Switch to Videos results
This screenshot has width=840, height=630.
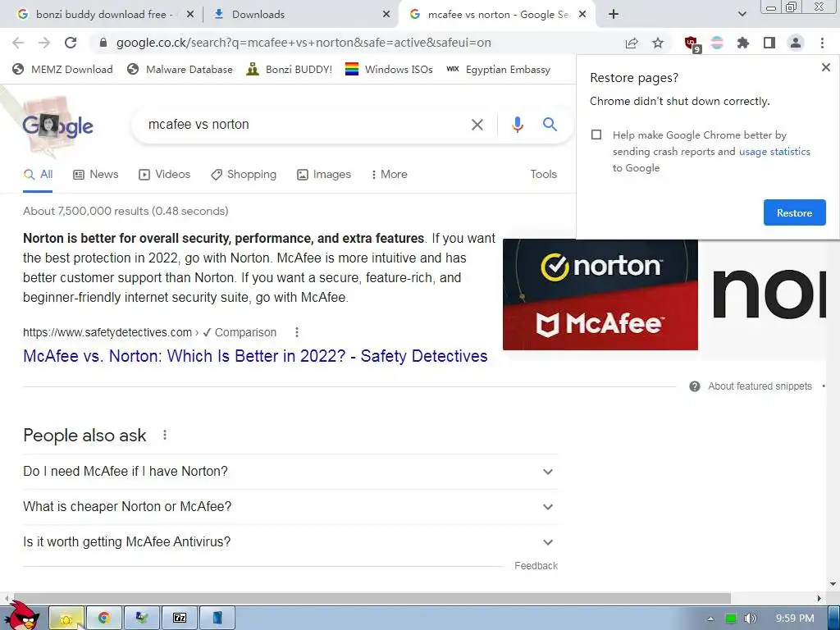pyautogui.click(x=164, y=175)
